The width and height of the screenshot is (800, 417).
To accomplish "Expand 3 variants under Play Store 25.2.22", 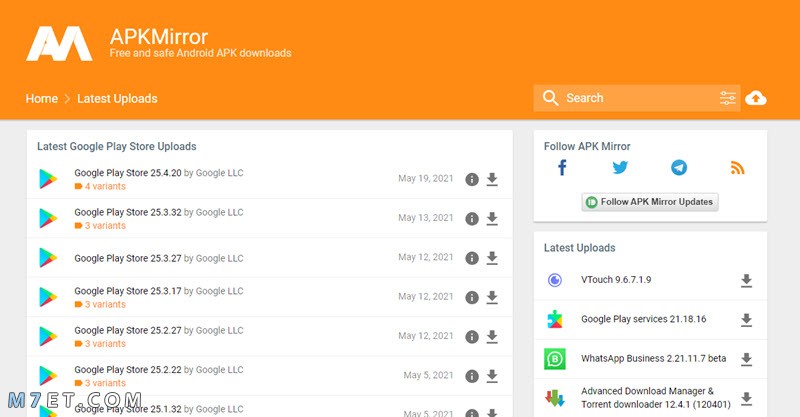I will [100, 383].
